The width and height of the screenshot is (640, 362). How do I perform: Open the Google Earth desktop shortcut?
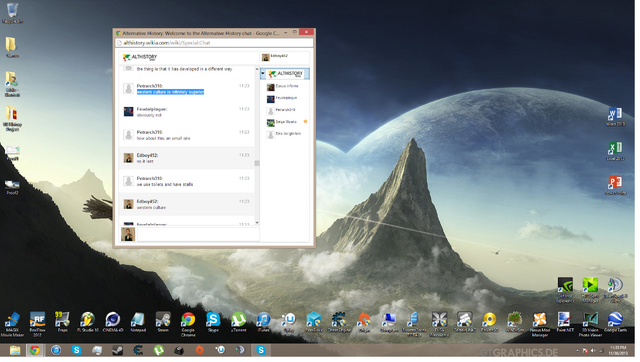tap(615, 322)
